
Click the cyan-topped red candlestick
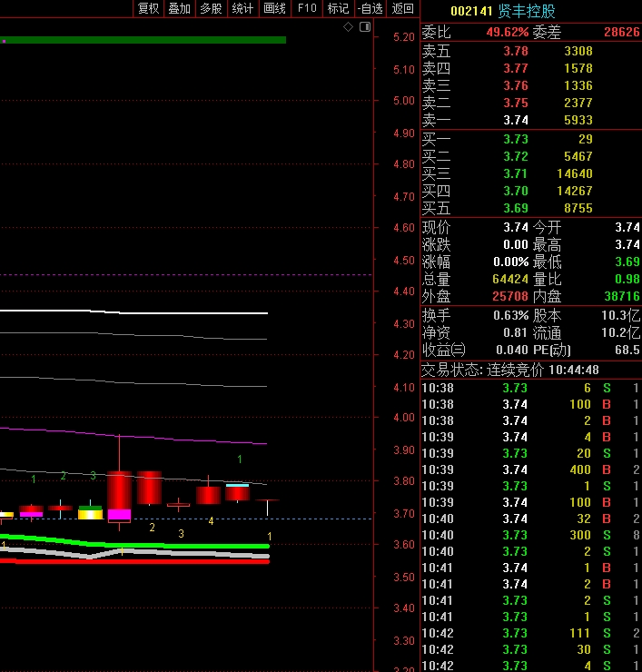click(x=237, y=492)
